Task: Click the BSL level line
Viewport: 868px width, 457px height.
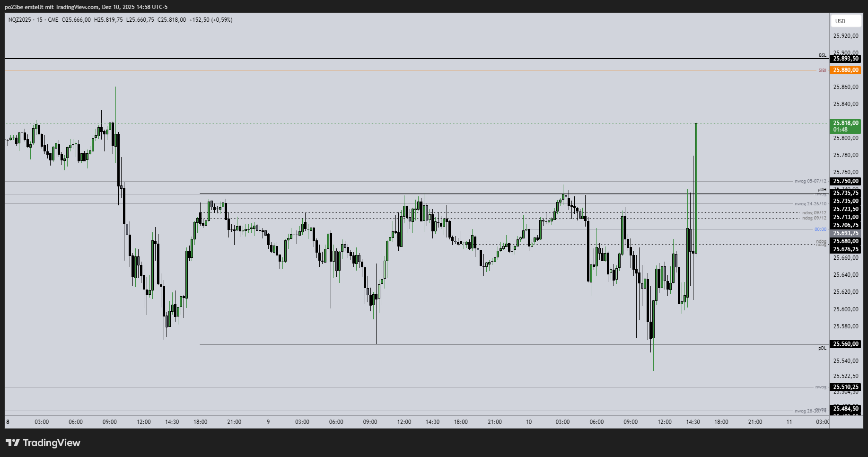Action: 426,59
